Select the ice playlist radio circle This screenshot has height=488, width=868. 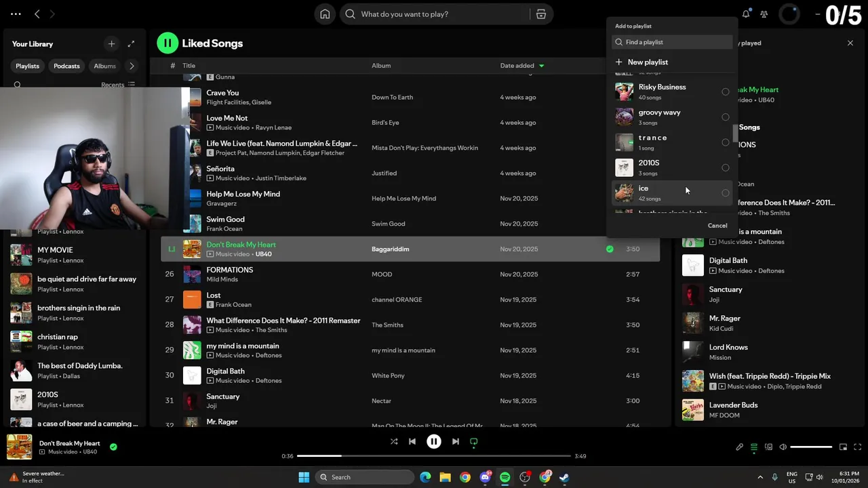coord(725,193)
